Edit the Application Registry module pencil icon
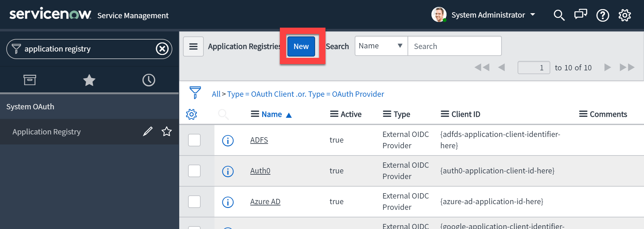Viewport: 644px width, 229px height. pyautogui.click(x=148, y=131)
